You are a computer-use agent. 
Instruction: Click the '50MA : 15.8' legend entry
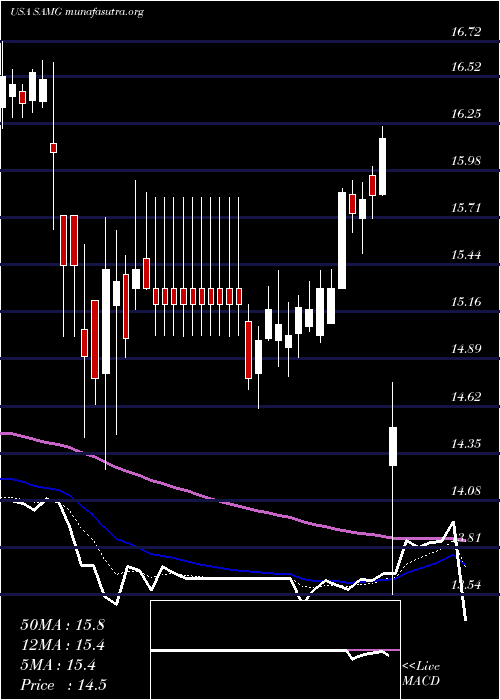click(x=62, y=625)
